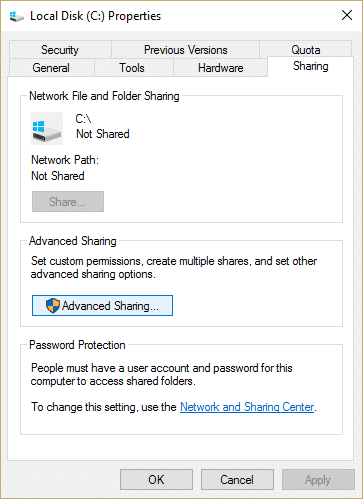Go to the General tab
Viewport: 363px width, 499px height.
[x=51, y=68]
